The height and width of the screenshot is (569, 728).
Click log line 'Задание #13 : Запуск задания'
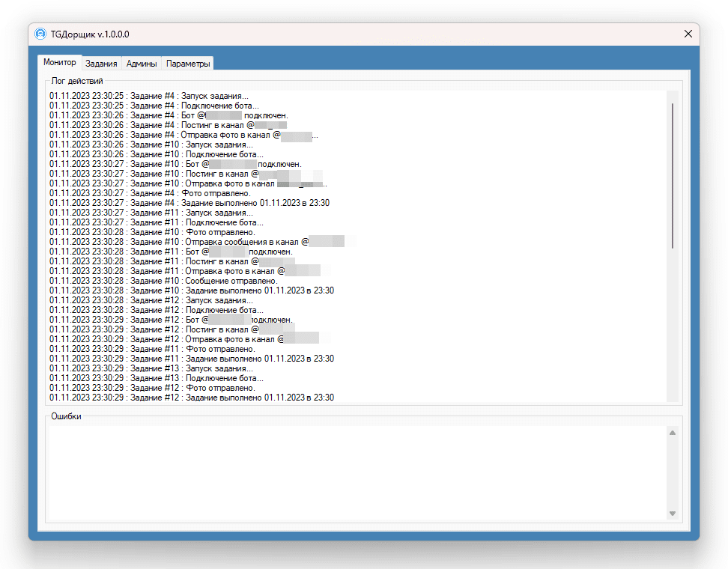tap(151, 368)
